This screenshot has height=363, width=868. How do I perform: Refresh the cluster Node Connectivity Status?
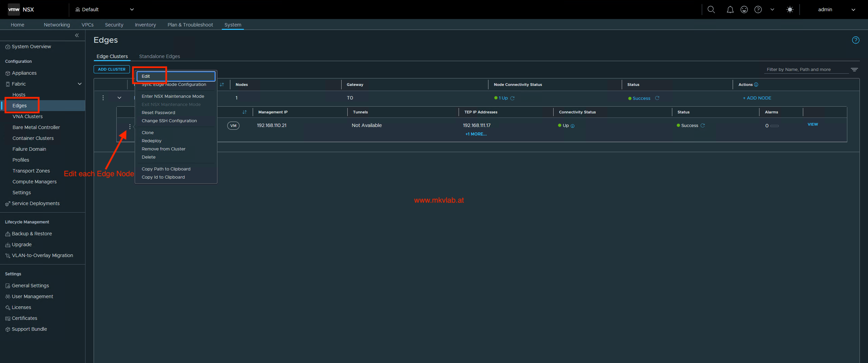pyautogui.click(x=513, y=98)
